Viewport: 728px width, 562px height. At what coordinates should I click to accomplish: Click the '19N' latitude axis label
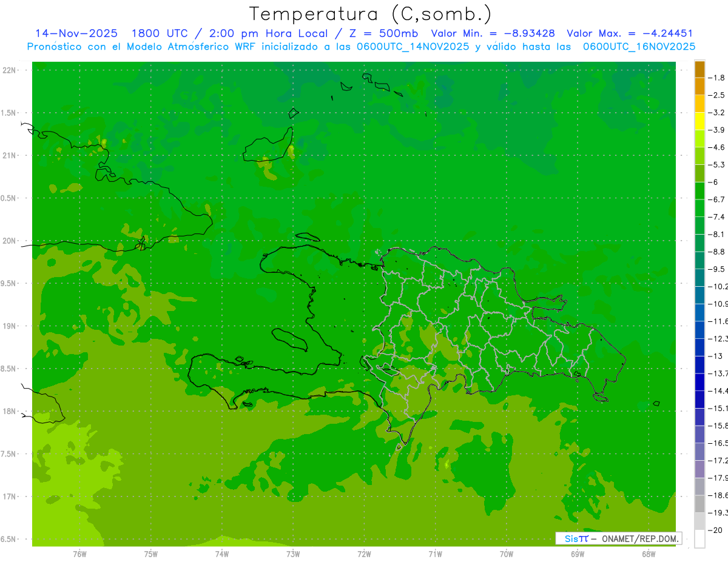(x=9, y=326)
